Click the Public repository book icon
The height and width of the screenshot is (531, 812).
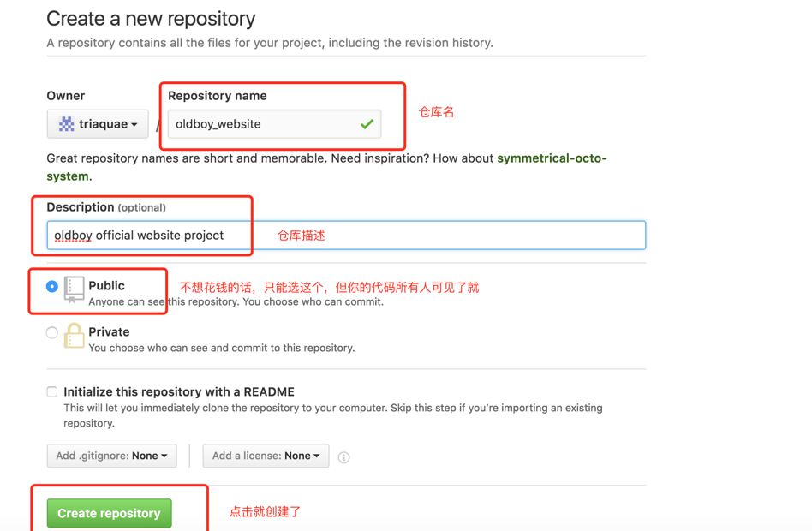[74, 289]
